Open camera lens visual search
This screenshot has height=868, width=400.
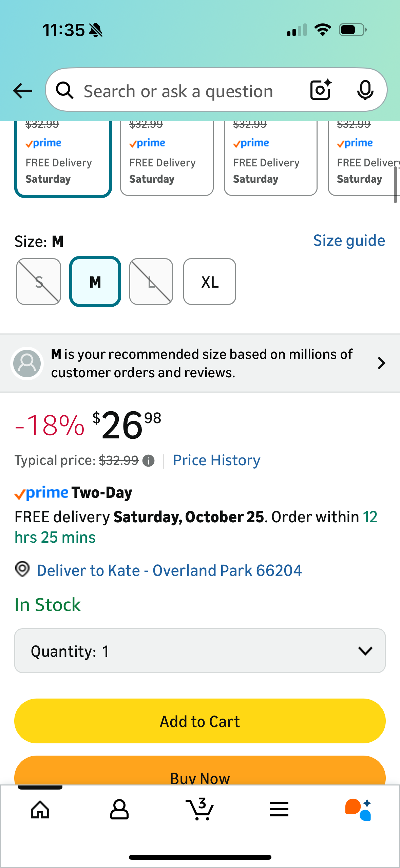click(320, 90)
